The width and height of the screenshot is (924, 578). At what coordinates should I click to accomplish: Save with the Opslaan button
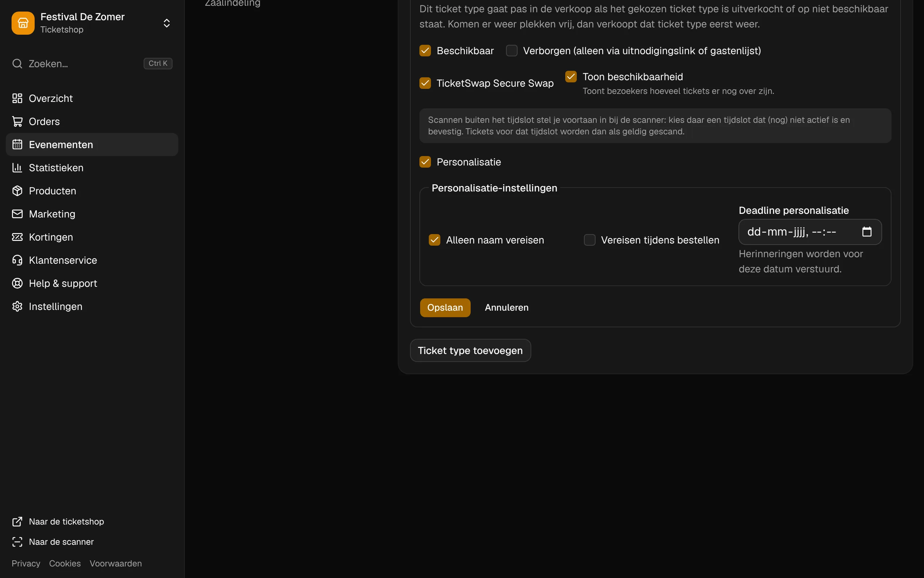click(445, 308)
